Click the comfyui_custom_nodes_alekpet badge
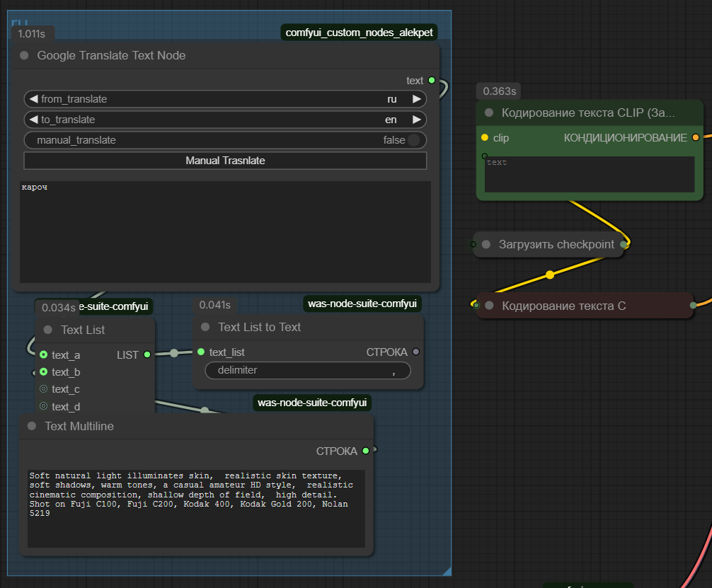Viewport: 712px width, 588px height. point(358,33)
